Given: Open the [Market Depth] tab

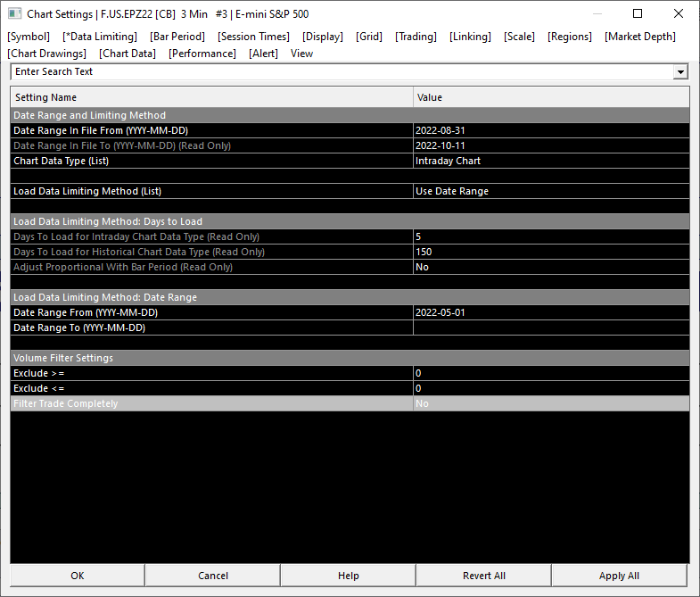Looking at the screenshot, I should (x=640, y=37).
